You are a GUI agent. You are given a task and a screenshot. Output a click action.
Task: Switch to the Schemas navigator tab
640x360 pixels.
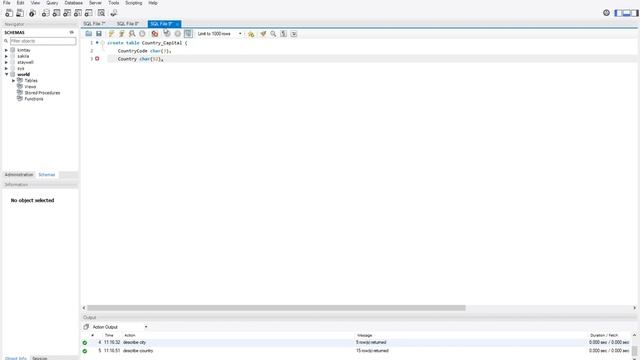[47, 175]
